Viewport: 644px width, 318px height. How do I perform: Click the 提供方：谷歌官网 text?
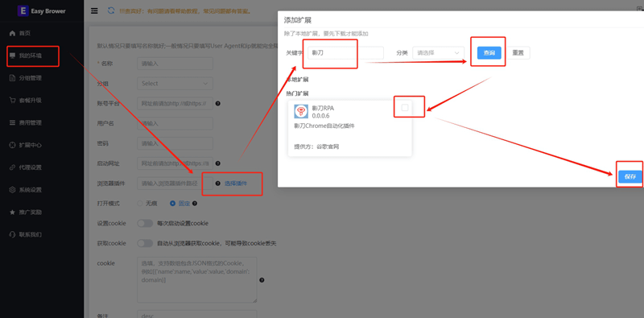[x=316, y=147]
